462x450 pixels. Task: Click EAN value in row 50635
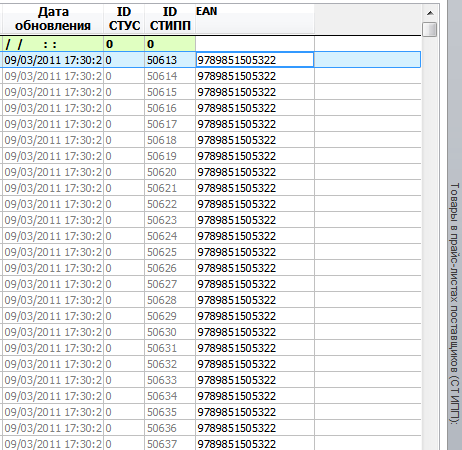click(x=237, y=412)
